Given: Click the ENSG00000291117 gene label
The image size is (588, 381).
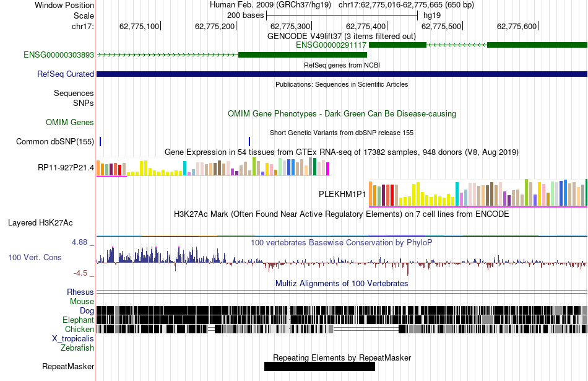Looking at the screenshot, I should tap(331, 45).
